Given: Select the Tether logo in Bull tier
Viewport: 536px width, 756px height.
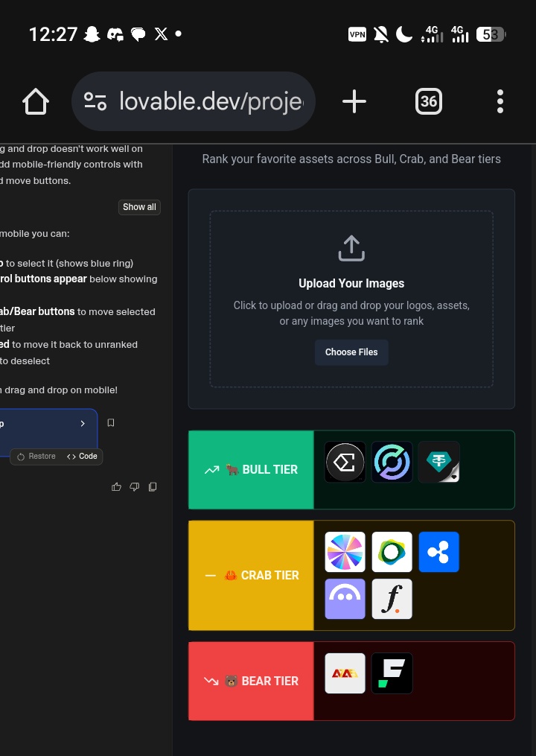Looking at the screenshot, I should 438,462.
